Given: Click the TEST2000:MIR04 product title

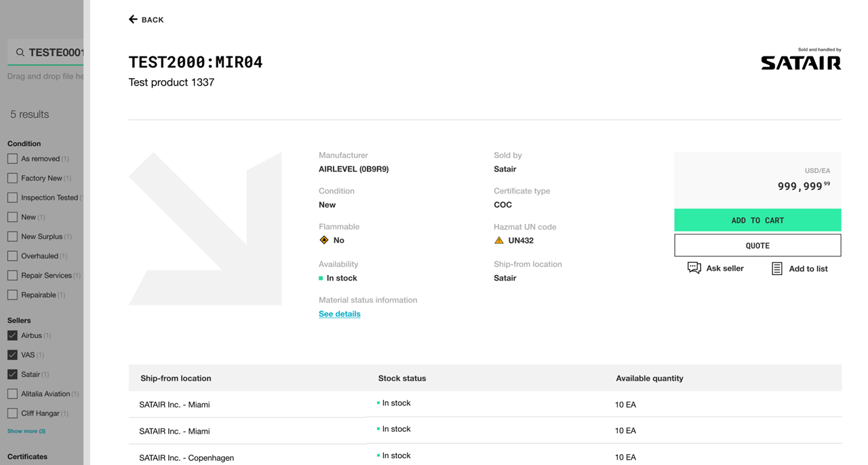Looking at the screenshot, I should pyautogui.click(x=195, y=62).
